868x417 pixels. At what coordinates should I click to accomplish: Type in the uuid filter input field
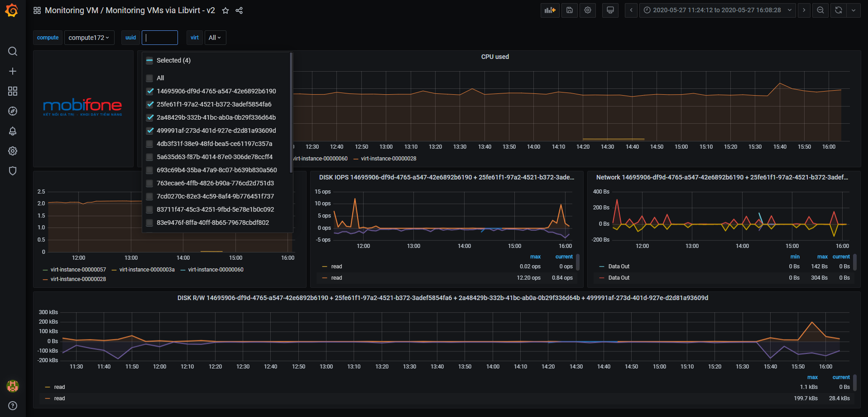160,38
